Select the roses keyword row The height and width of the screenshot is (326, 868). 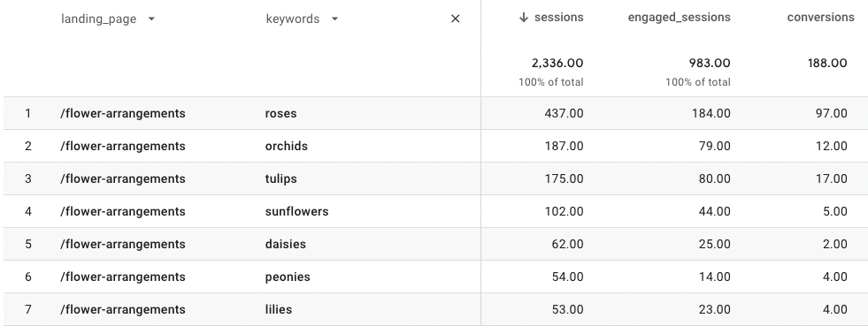435,113
